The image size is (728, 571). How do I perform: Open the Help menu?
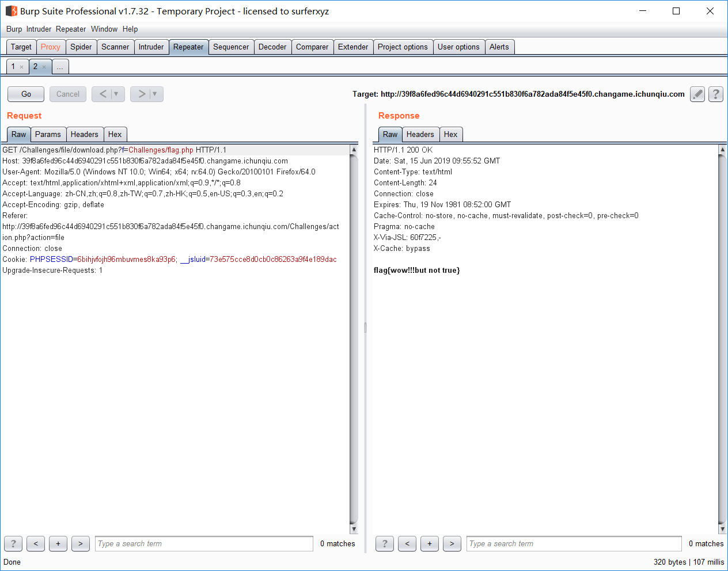(130, 29)
